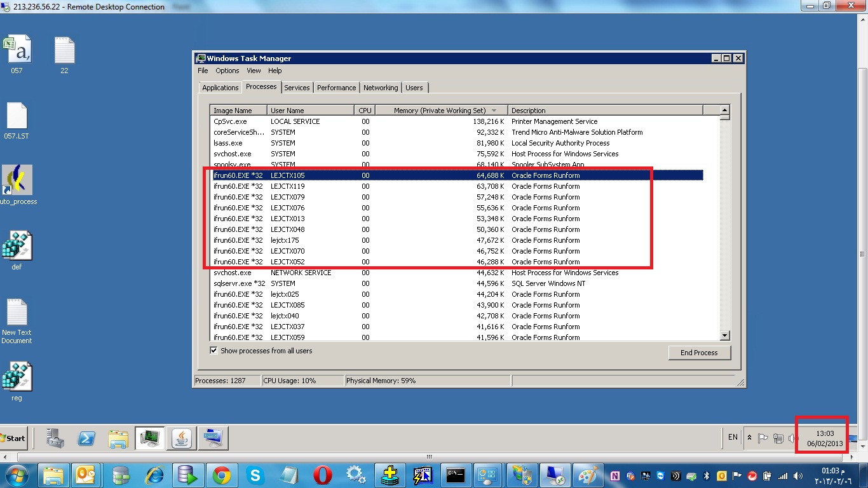Image resolution: width=868 pixels, height=488 pixels.
Task: Expand hidden icons in remote system tray
Action: 749,438
